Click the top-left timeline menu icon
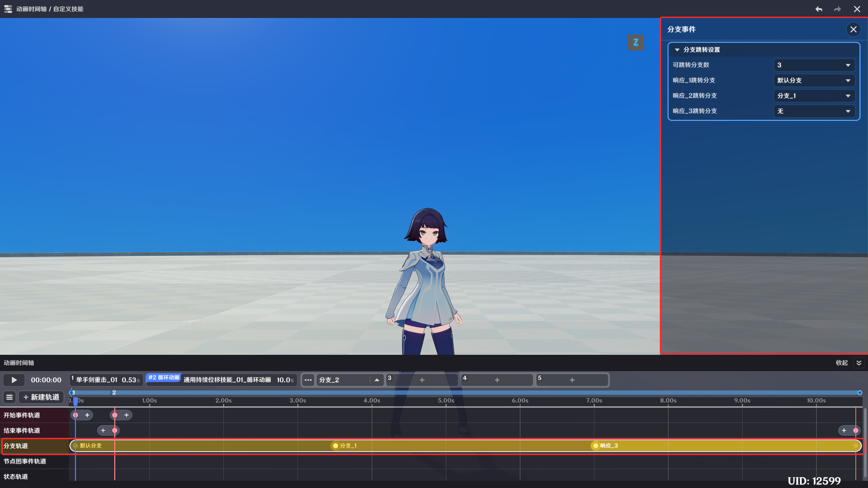868x488 pixels. coord(8,9)
